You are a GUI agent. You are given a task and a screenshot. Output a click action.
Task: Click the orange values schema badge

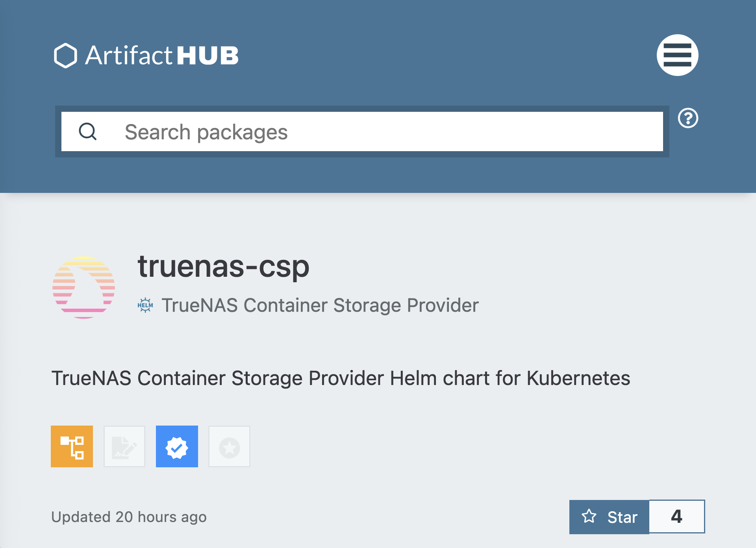tap(72, 446)
